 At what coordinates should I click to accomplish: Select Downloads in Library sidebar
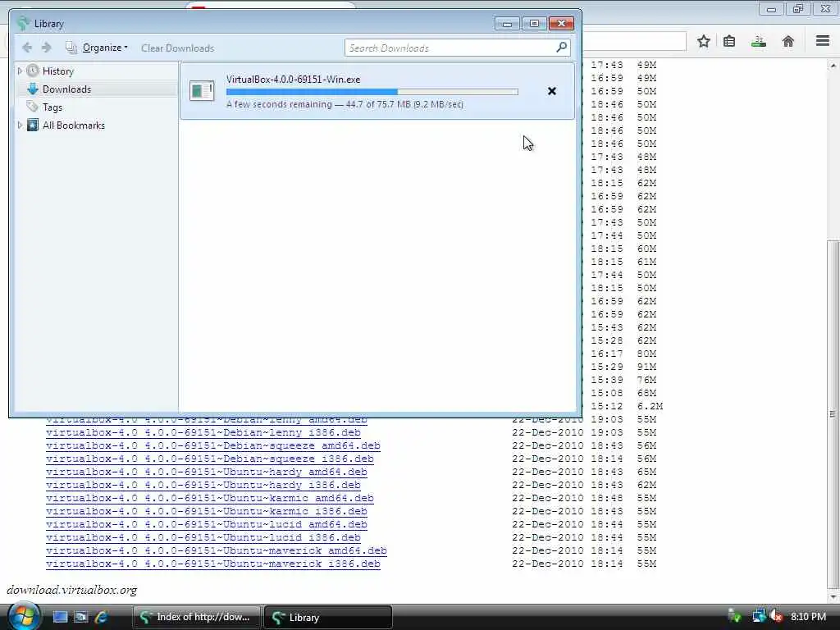click(66, 89)
